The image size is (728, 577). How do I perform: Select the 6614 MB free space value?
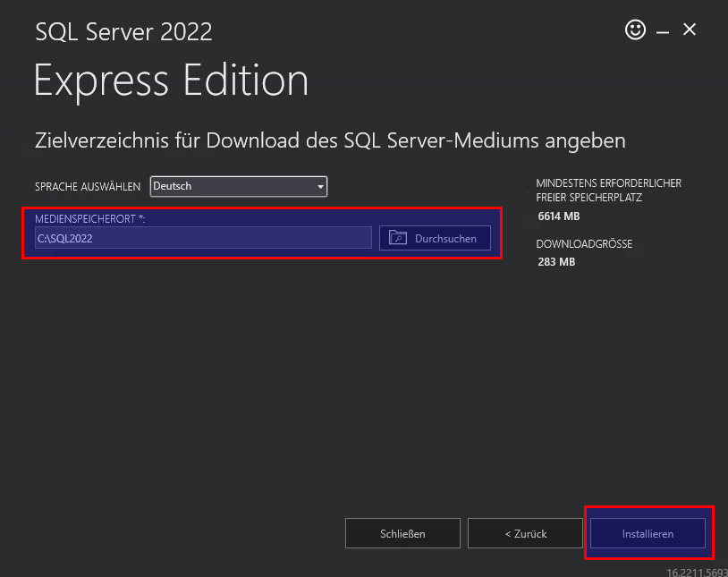point(559,216)
